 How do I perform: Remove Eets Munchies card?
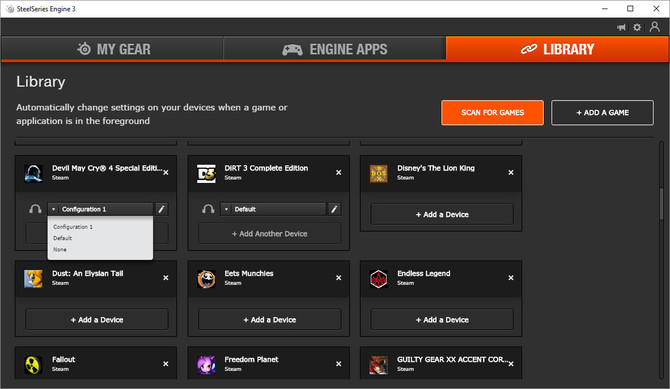pyautogui.click(x=338, y=277)
